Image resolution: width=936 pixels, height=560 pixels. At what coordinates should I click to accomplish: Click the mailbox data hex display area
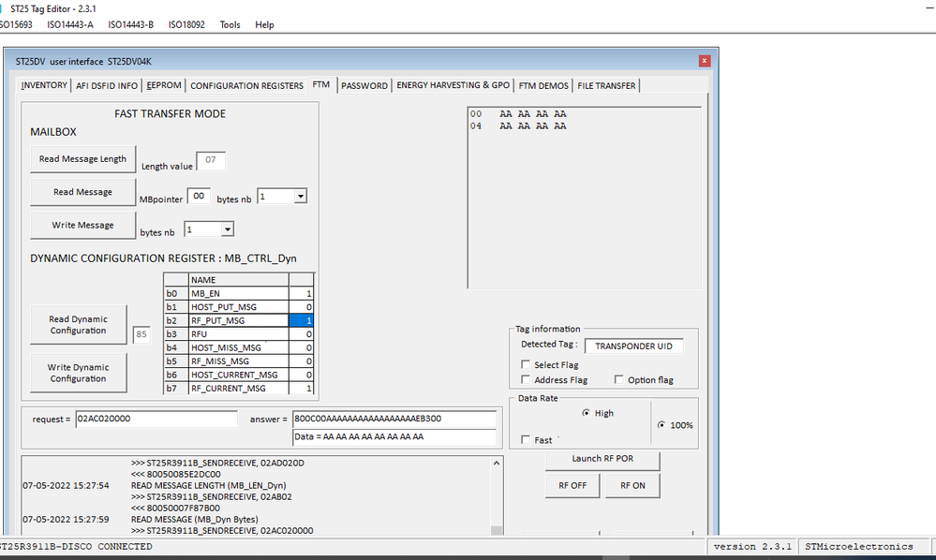click(x=585, y=198)
